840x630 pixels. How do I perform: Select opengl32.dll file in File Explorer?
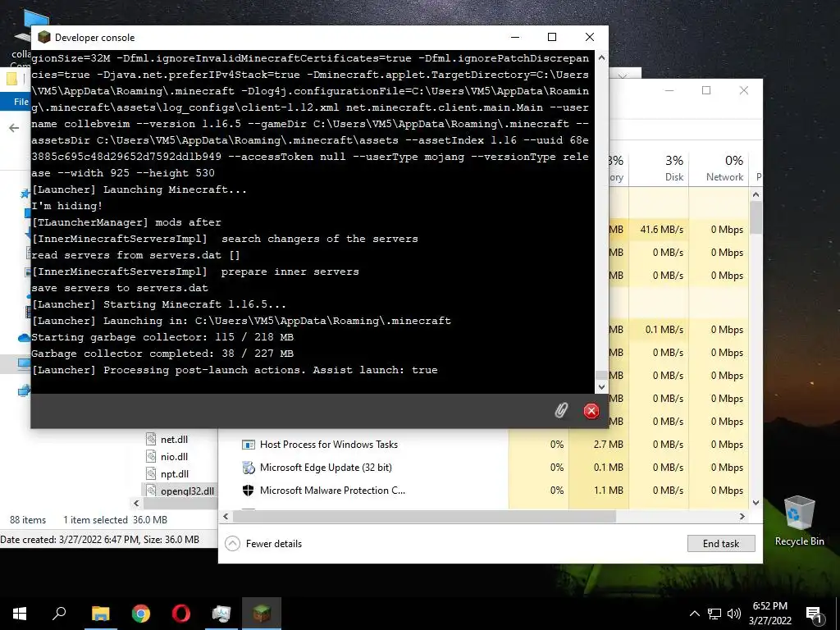(x=187, y=491)
